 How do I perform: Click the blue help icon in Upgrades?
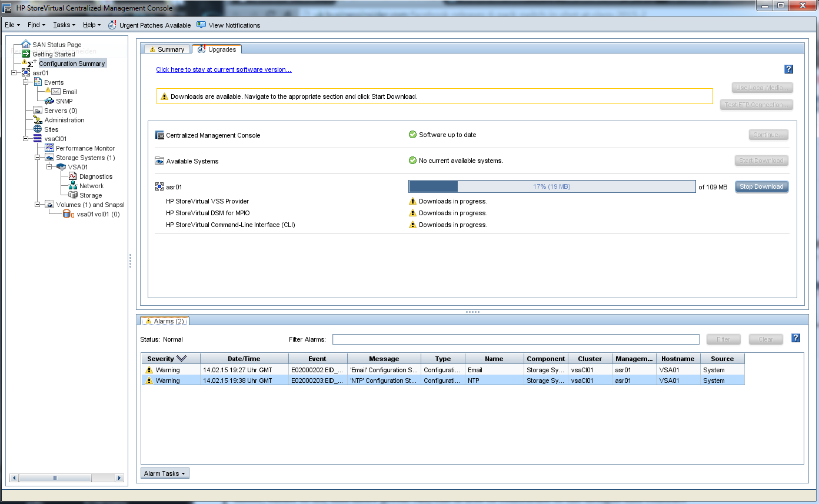(789, 69)
